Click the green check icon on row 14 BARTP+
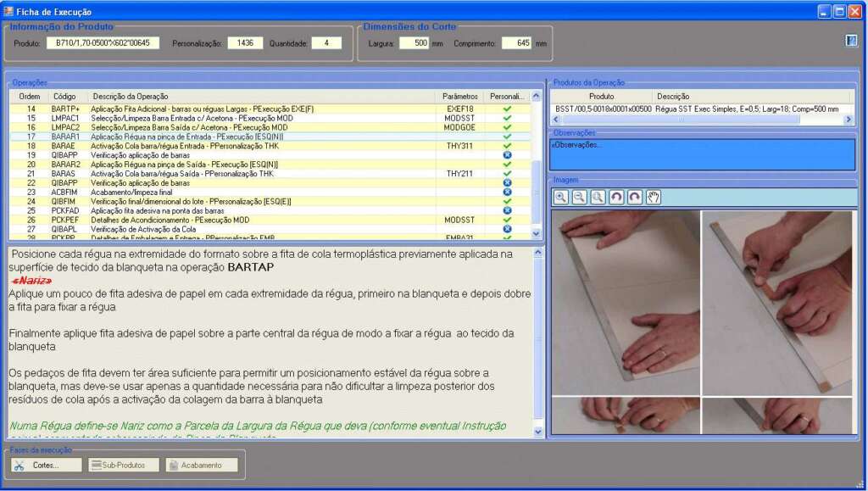This screenshot has height=491, width=868. [x=507, y=109]
